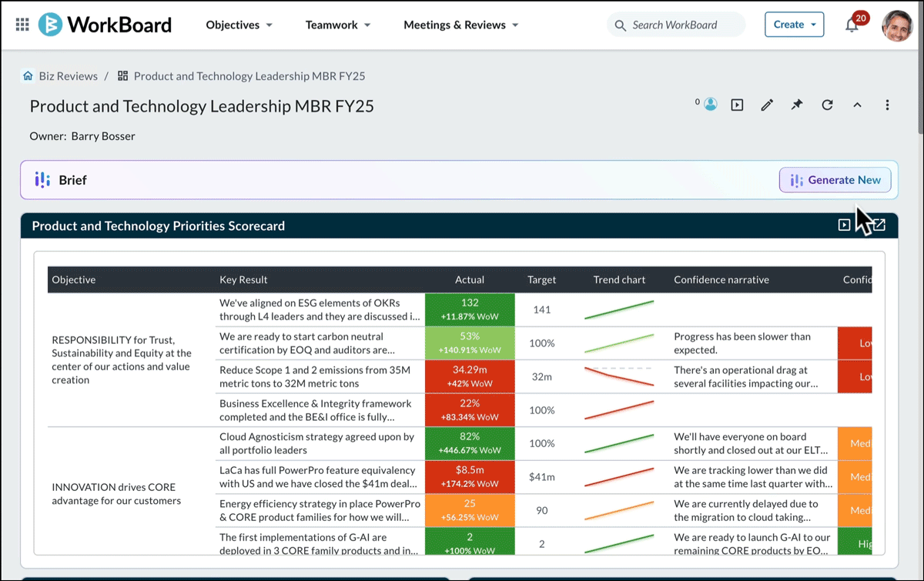Screen dimensions: 924x581
Task: Click the WorkBoard logo
Action: [x=105, y=25]
